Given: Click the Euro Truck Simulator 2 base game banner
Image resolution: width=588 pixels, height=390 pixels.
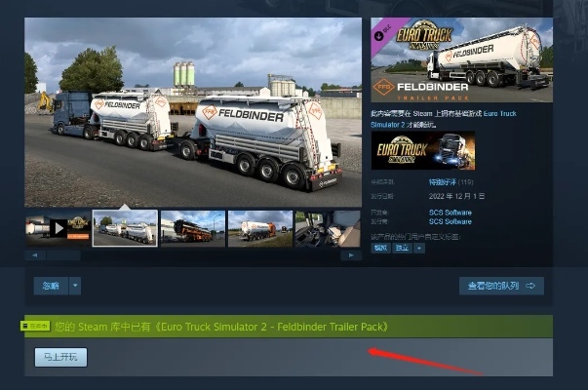Looking at the screenshot, I should 423,150.
